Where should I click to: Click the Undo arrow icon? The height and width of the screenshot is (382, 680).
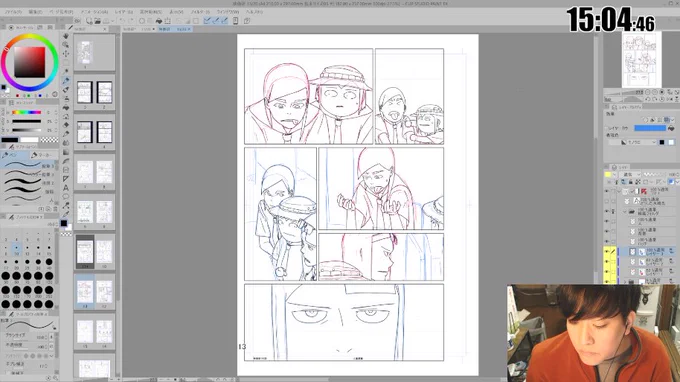click(x=122, y=20)
